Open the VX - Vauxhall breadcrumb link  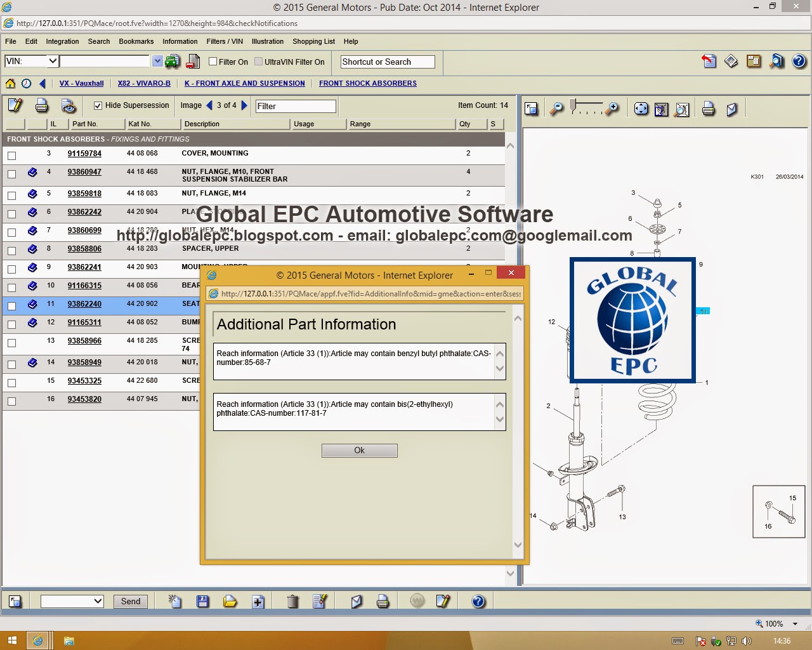click(81, 83)
